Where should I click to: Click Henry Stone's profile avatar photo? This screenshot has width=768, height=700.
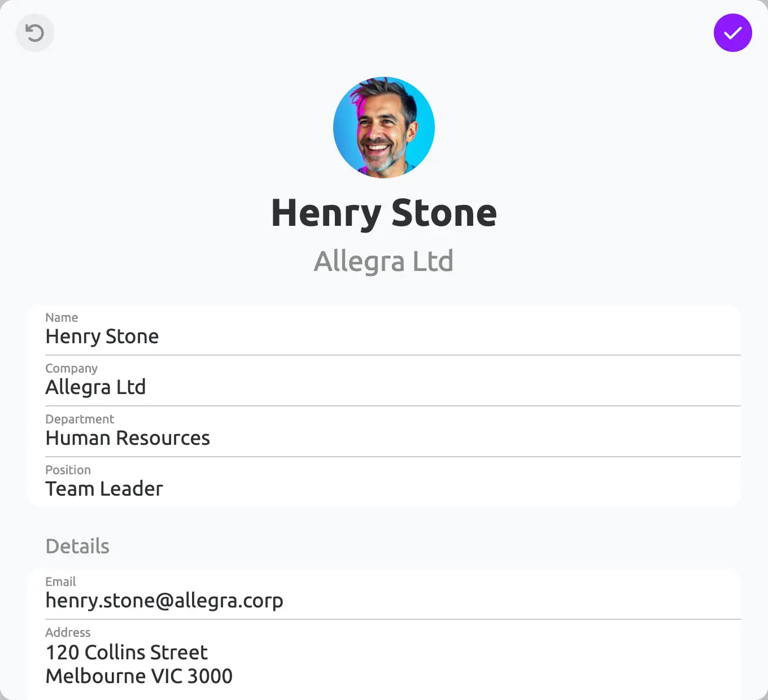[x=384, y=128]
